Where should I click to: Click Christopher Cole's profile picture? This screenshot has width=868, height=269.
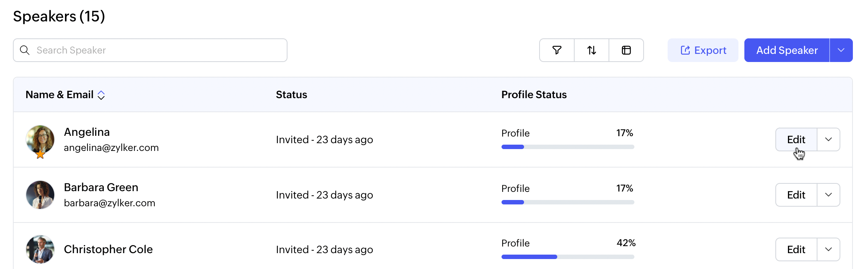40,249
